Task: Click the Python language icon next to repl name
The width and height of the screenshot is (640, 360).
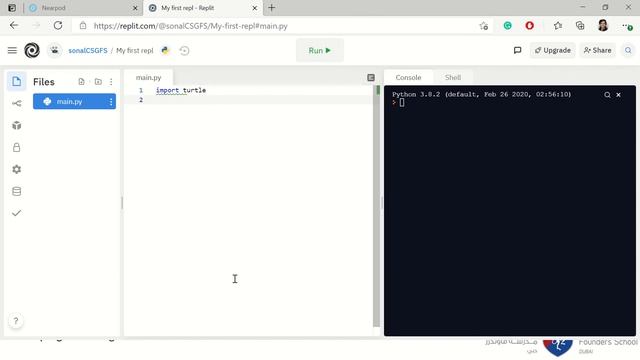Action: coord(165,50)
